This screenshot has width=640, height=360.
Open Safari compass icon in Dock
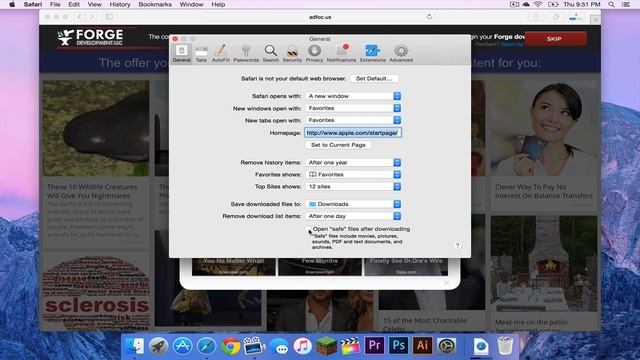click(207, 346)
